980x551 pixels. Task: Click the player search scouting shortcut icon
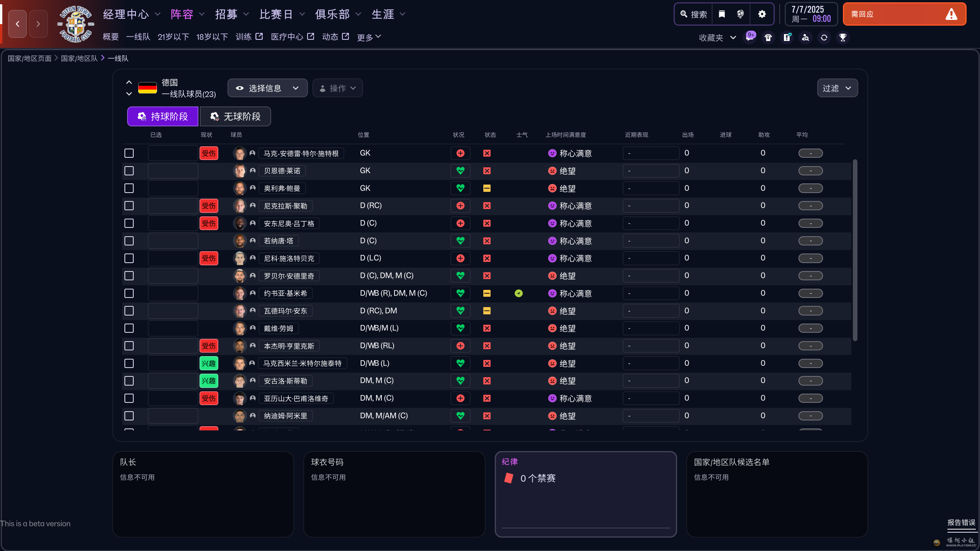coord(805,37)
